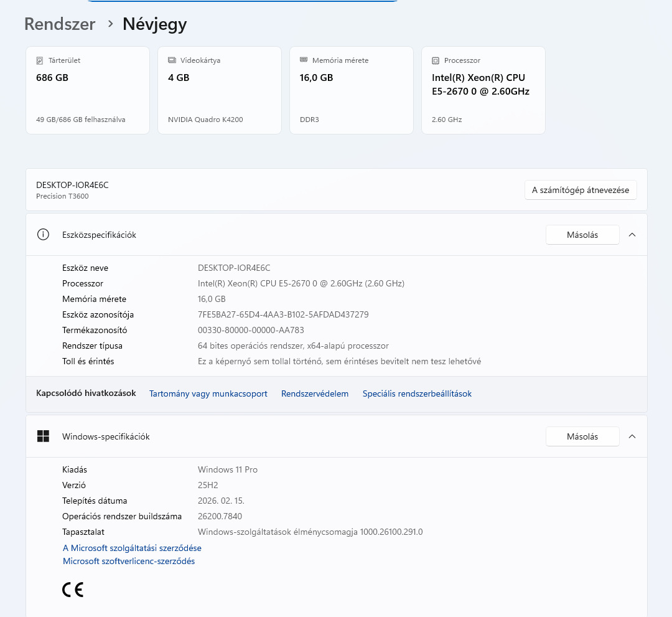Copy Windows specs with Másolás button
This screenshot has width=672, height=617.
click(582, 436)
